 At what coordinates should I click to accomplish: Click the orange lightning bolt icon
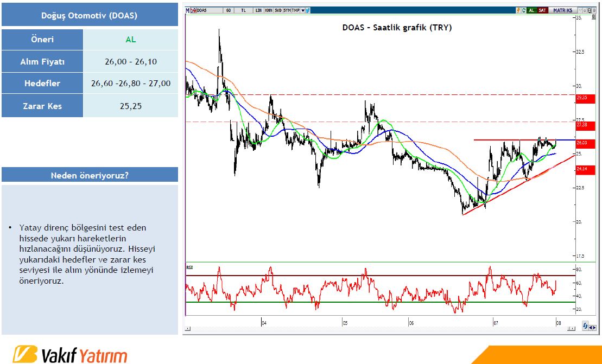click(x=518, y=10)
